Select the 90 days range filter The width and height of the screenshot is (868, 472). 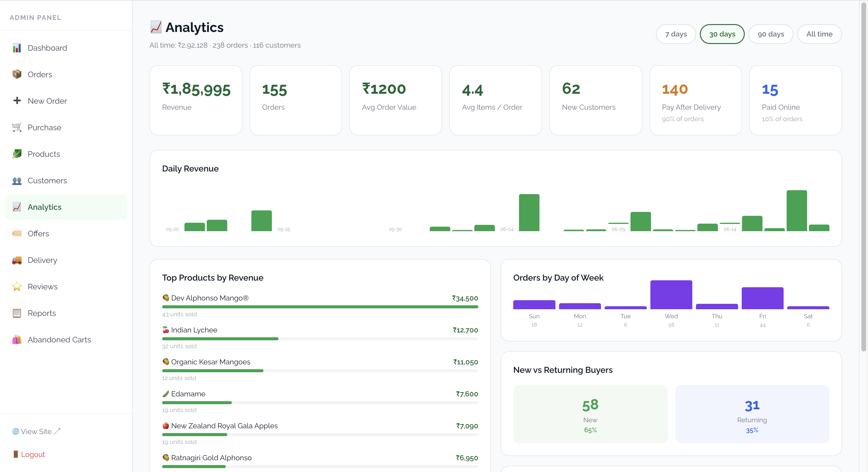tap(770, 34)
